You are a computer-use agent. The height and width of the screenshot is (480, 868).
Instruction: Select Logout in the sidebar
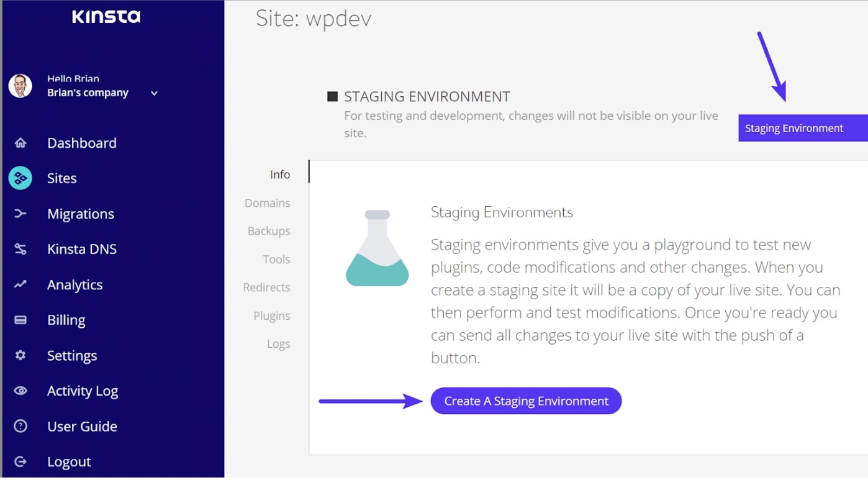pyautogui.click(x=69, y=461)
